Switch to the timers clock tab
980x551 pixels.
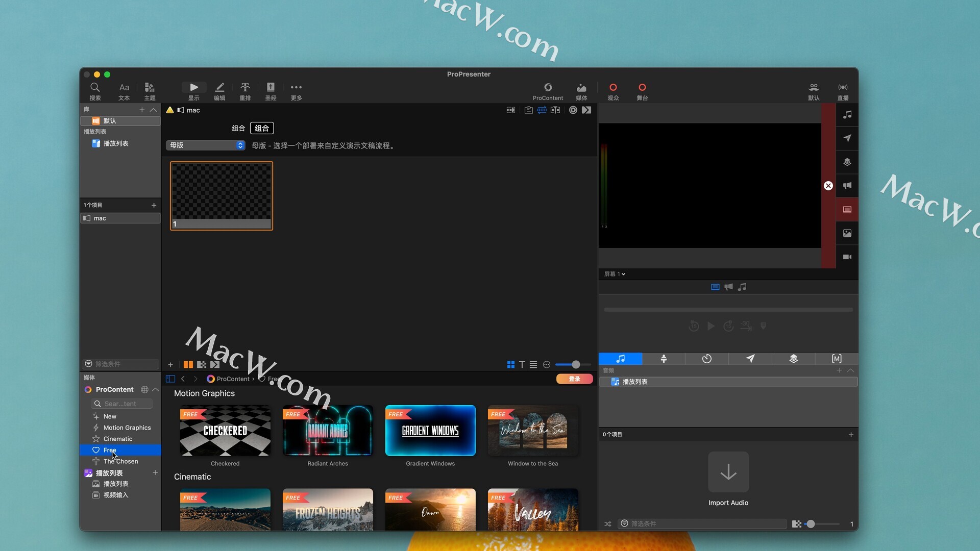pos(707,359)
